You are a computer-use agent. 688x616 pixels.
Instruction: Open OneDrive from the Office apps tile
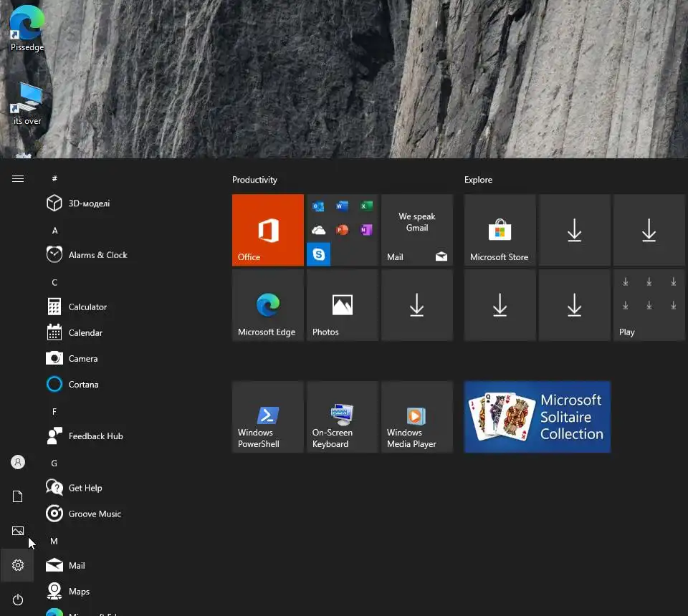click(x=318, y=230)
